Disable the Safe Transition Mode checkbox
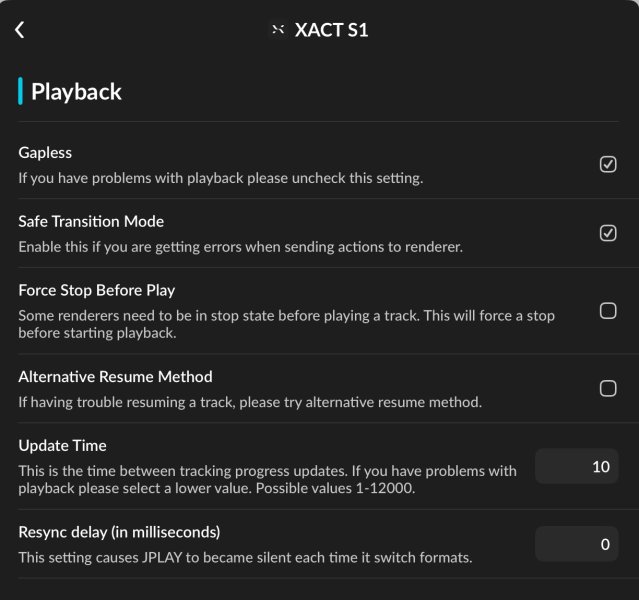 (608, 233)
